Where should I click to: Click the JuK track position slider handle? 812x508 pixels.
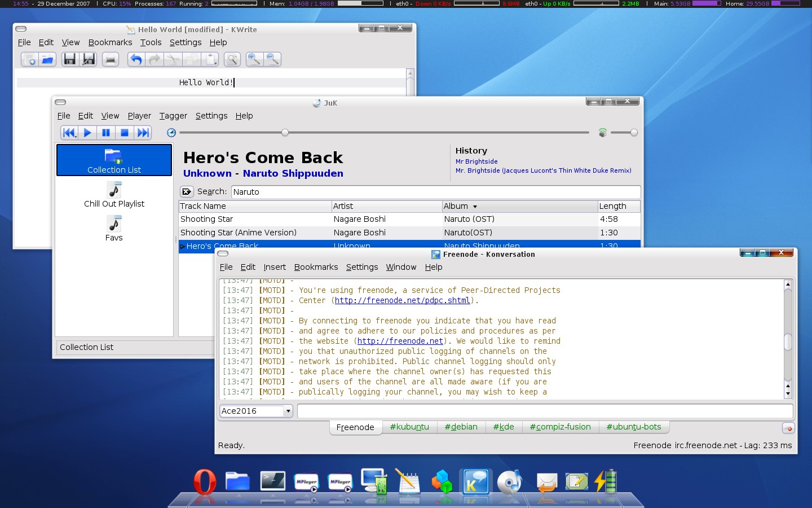point(285,133)
